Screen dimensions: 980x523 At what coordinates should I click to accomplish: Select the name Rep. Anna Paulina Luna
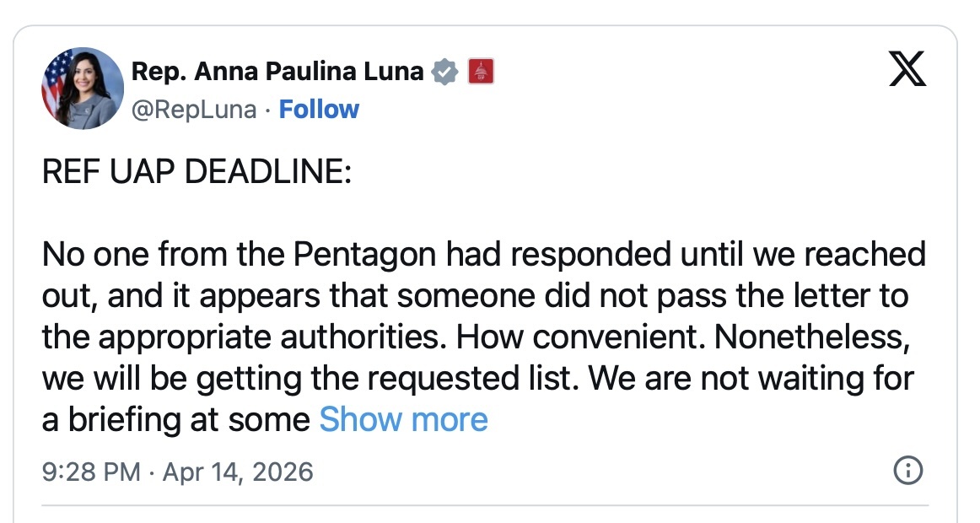point(278,71)
